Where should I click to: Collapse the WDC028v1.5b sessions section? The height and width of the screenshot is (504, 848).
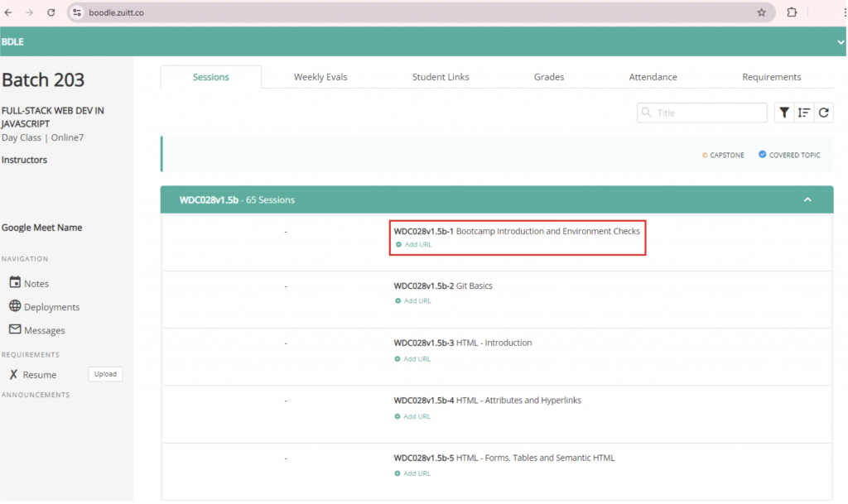click(x=807, y=199)
